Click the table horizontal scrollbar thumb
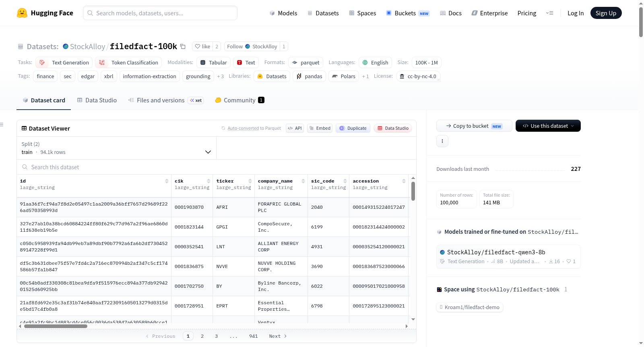 tap(56, 326)
